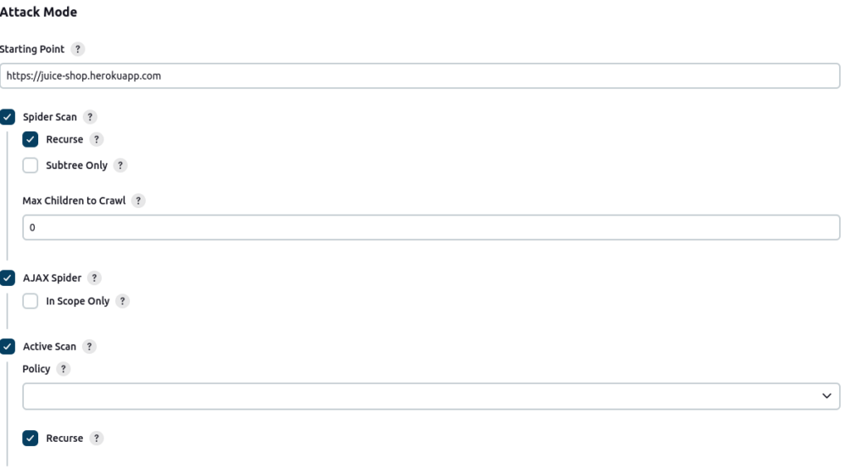Uncheck Recurse under Spider Scan
Viewport: 868px width, 475px height.
[x=31, y=139]
